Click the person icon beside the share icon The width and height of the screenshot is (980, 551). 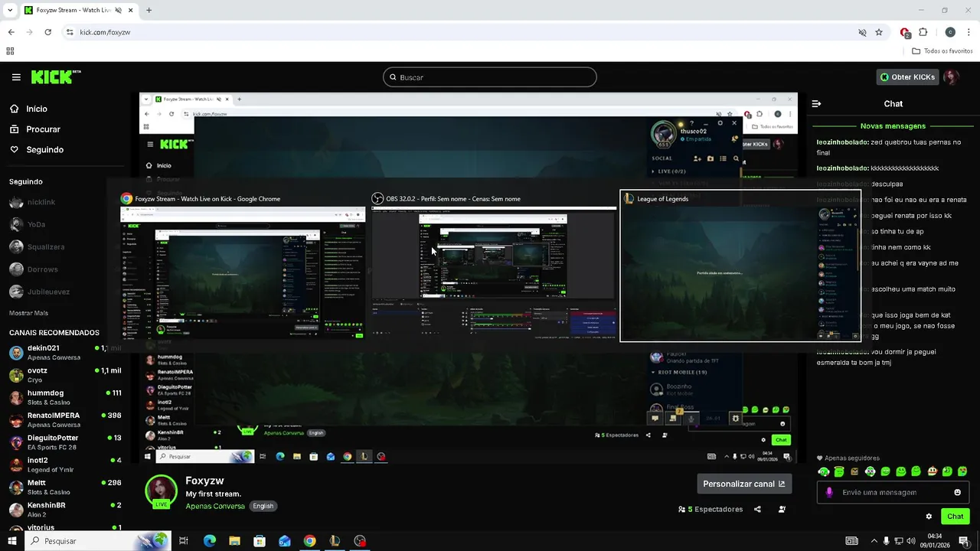click(782, 509)
